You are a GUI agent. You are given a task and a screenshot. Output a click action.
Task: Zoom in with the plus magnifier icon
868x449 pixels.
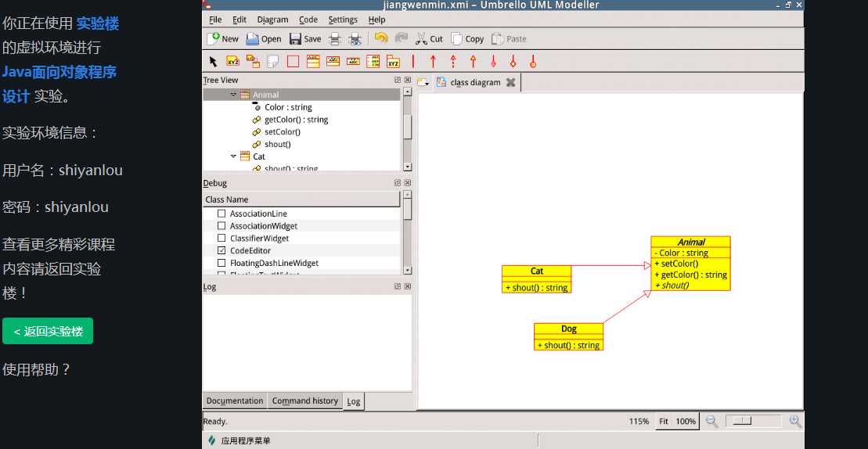[x=795, y=422]
